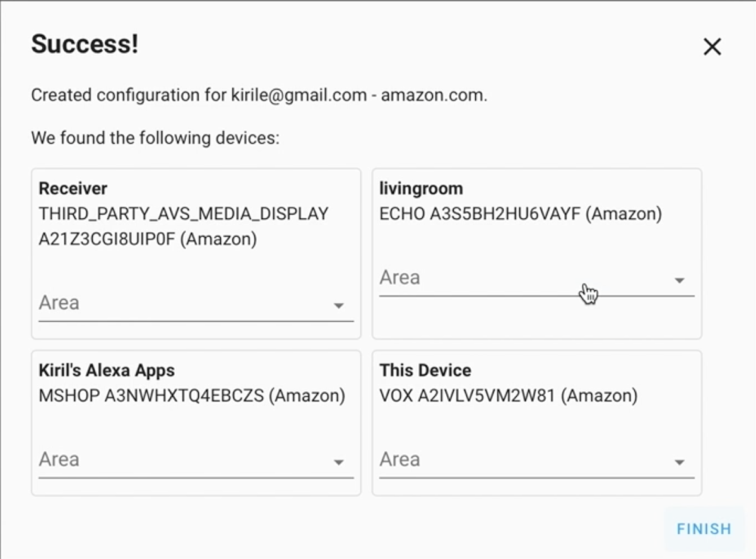Click the arrow on This Device's Area selector
Viewport: 756px width, 559px height.
pyautogui.click(x=680, y=462)
